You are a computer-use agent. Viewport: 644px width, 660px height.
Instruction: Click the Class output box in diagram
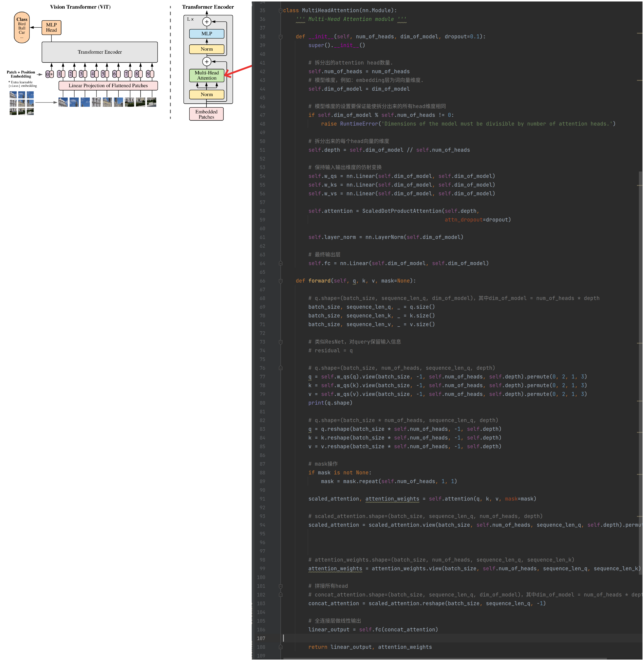tap(22, 27)
